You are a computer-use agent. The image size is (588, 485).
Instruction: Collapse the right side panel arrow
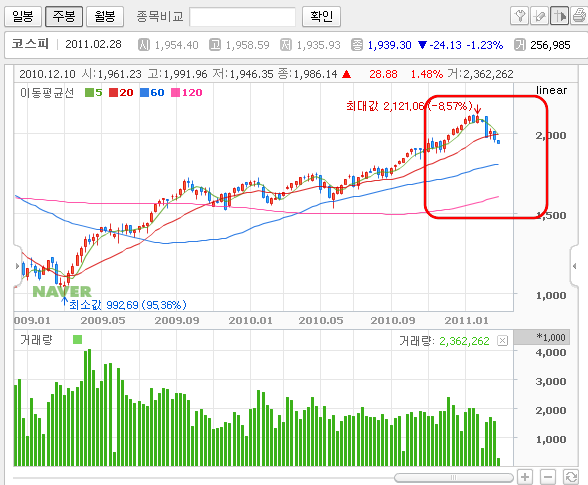[574, 266]
